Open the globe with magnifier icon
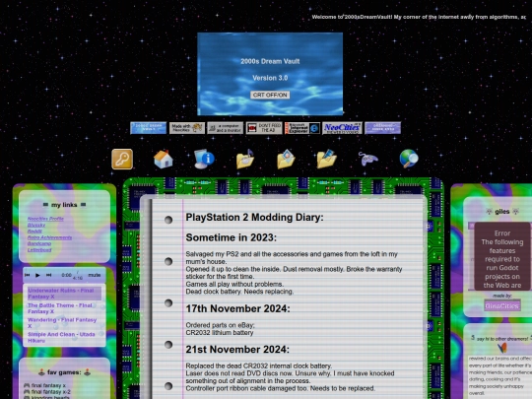Image resolution: width=532 pixels, height=399 pixels. click(x=409, y=159)
